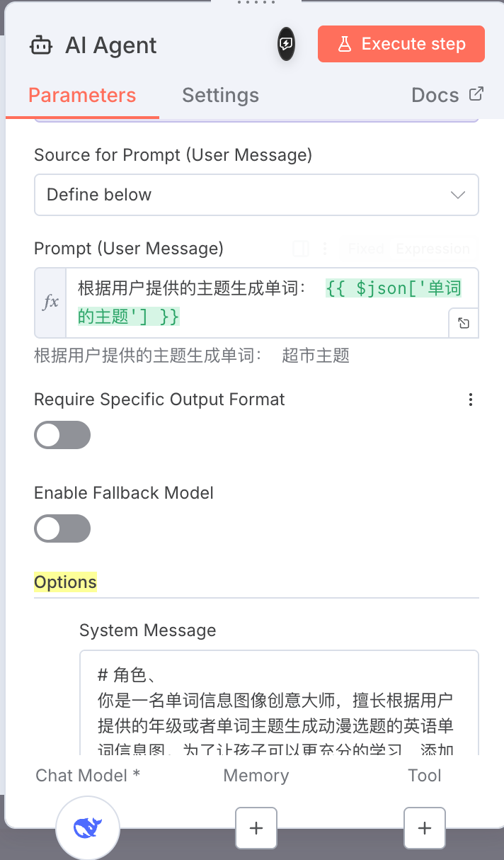Select the Parameters tab
This screenshot has width=504, height=860.
pyautogui.click(x=82, y=95)
